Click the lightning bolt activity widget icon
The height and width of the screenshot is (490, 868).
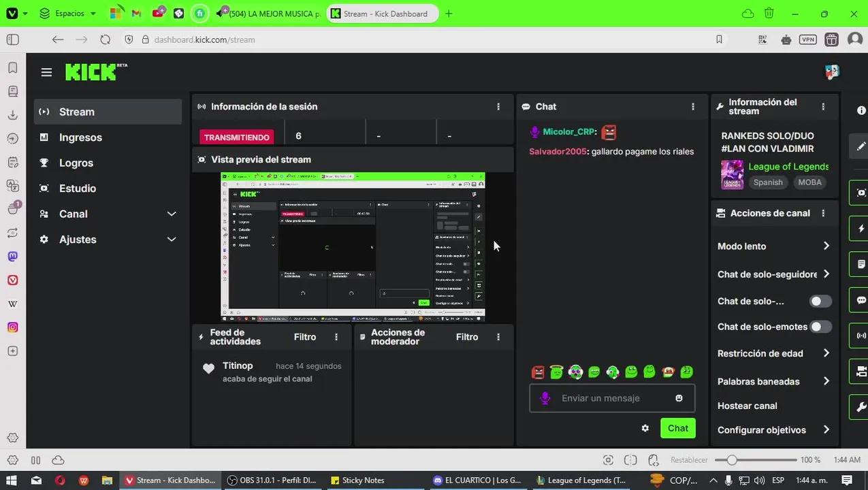click(861, 229)
